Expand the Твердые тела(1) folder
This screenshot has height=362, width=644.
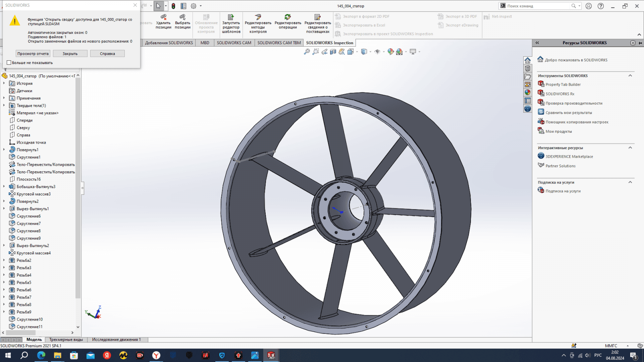(x=4, y=105)
